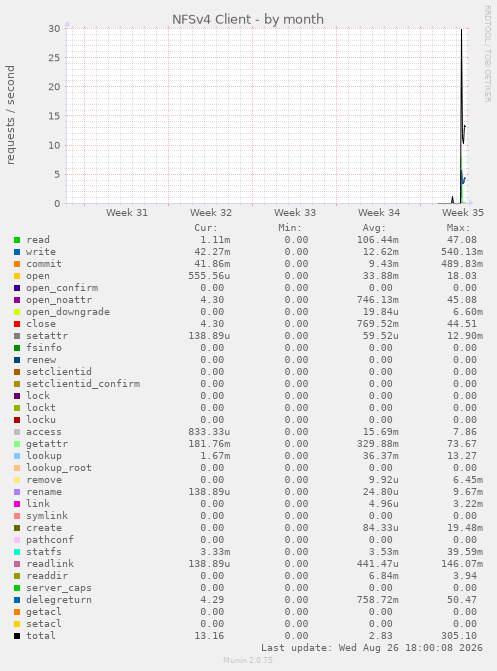The width and height of the screenshot is (497, 671).
Task: Click the black total legend color square
Action: (17, 636)
